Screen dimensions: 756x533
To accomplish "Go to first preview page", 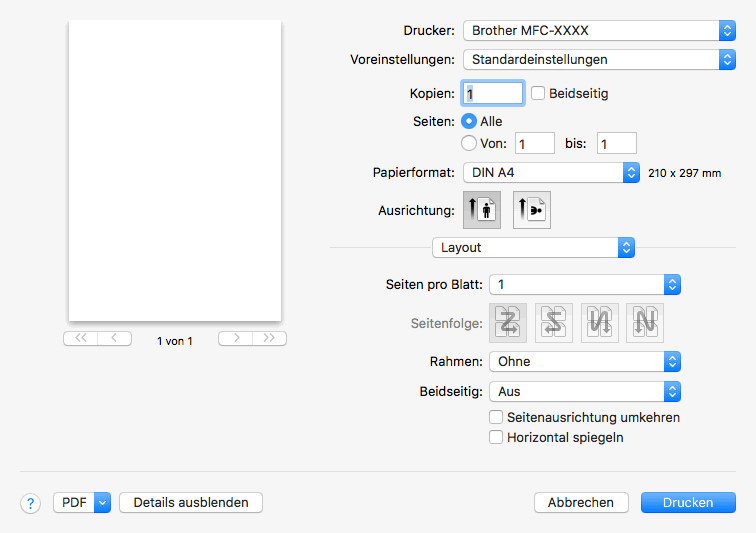I will 81,338.
